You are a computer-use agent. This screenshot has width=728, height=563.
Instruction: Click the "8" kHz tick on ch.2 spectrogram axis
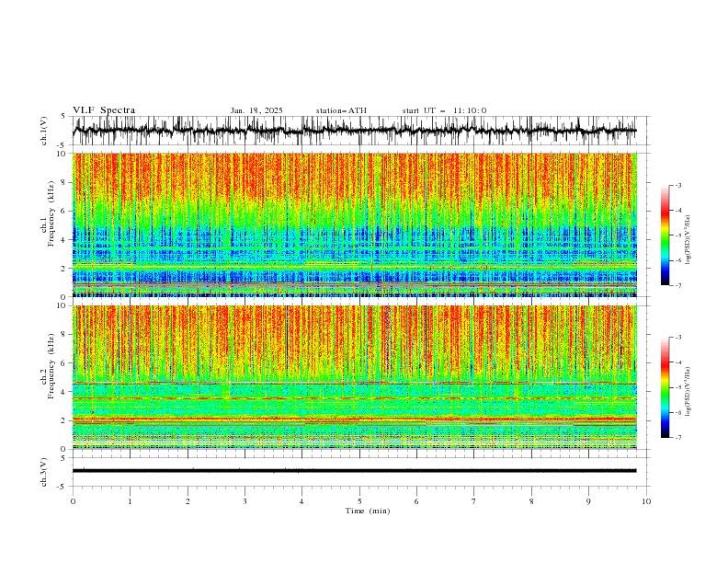64,335
